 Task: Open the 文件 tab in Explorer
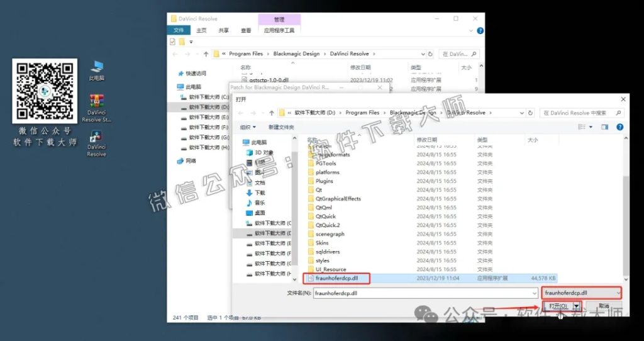click(x=179, y=30)
